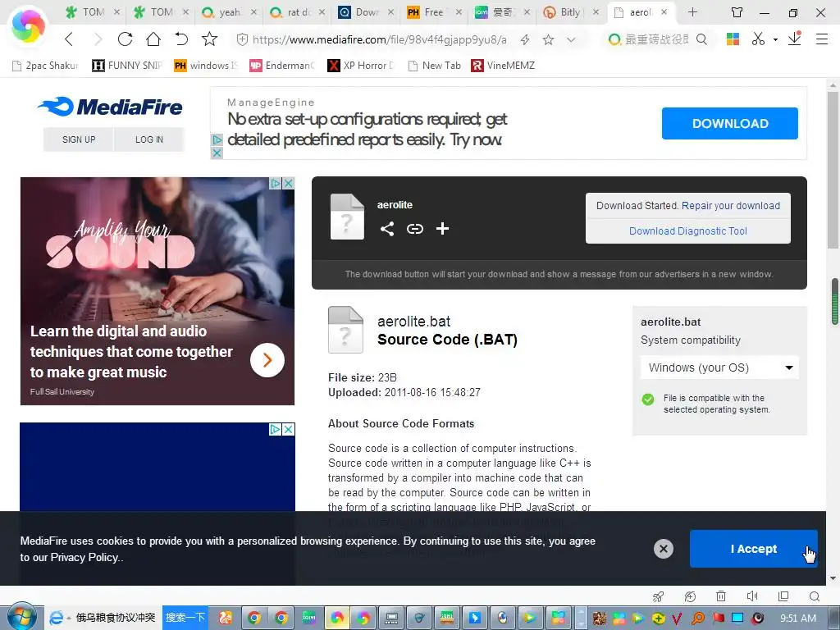
Task: Reload the page with the refresh icon
Action: coord(125,39)
